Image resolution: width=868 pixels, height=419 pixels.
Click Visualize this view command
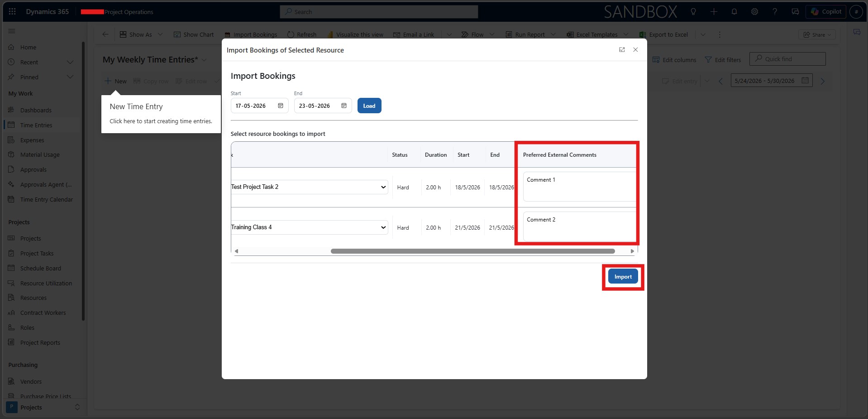click(x=355, y=35)
